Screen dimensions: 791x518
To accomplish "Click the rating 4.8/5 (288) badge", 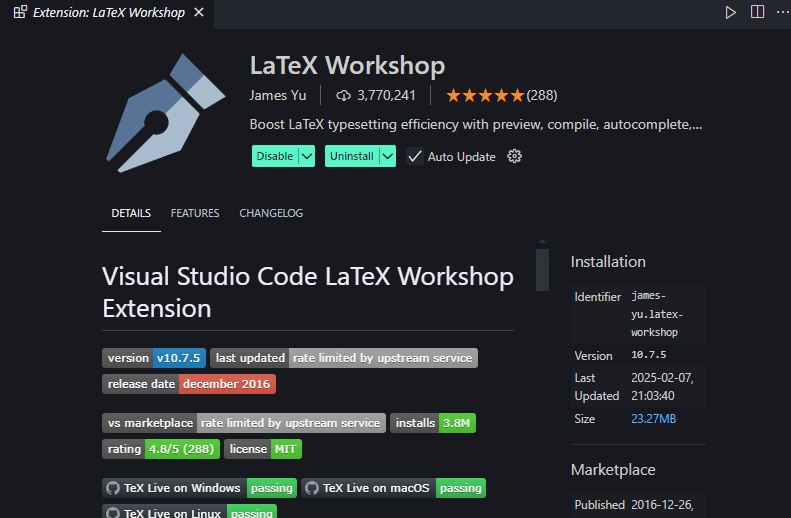I will click(x=161, y=449).
